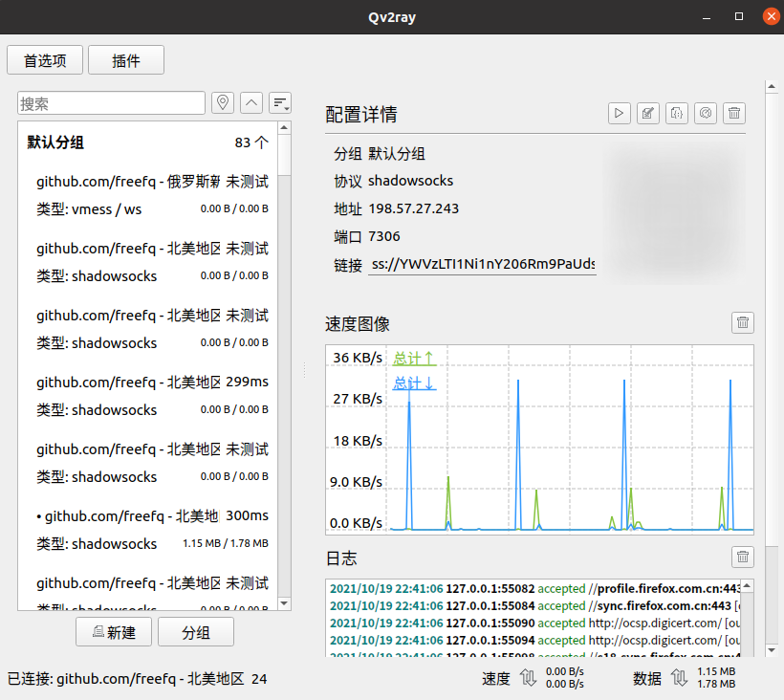
Task: Open the sort order dropdown icon
Action: click(x=279, y=102)
